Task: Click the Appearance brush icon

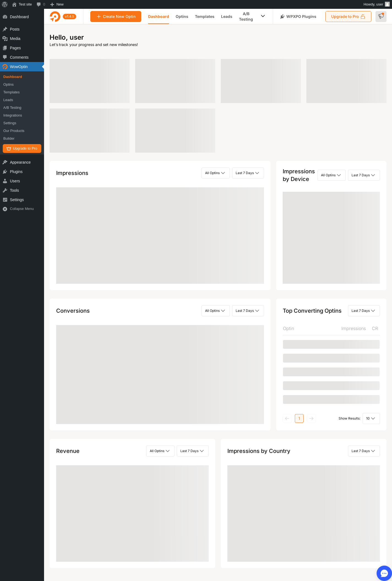Action: point(5,162)
